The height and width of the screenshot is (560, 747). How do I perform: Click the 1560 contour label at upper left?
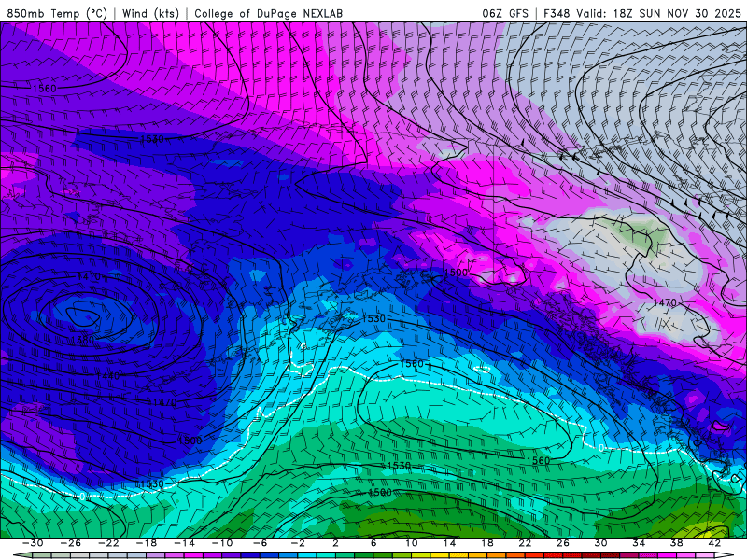(44, 89)
